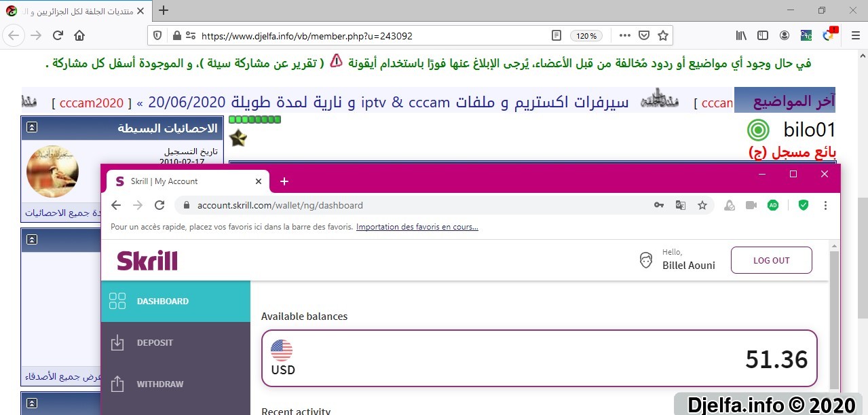Click the green reputation bar beside bilo01 profile
Viewport: 868px width, 415px height.
[254, 120]
